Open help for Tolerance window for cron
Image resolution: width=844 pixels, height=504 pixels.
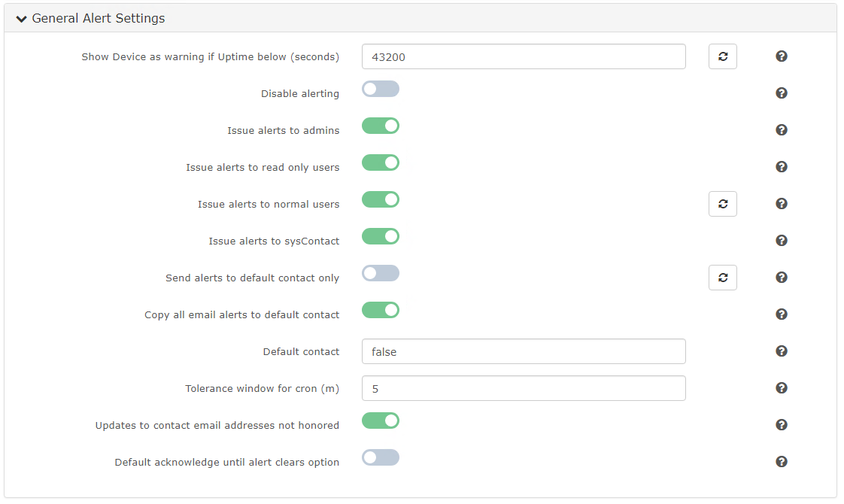point(781,387)
